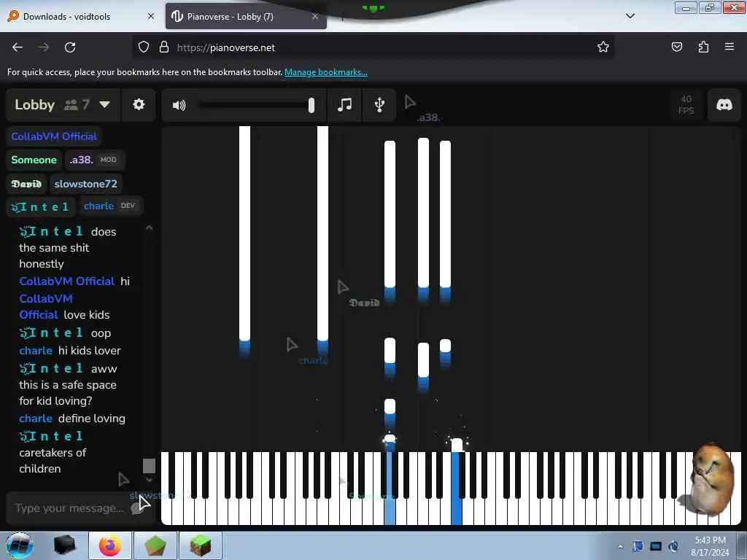The height and width of the screenshot is (560, 747).
Task: Open the second Minecraft grass block icon
Action: 200,545
